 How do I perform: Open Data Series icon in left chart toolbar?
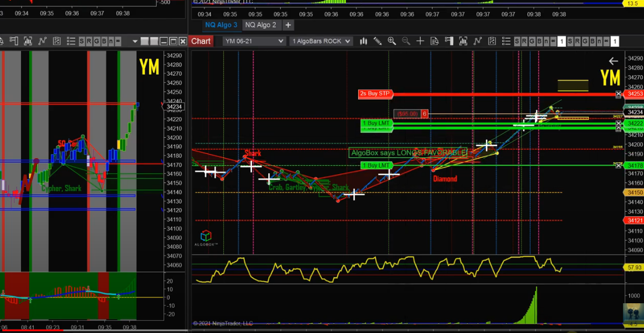(x=28, y=41)
